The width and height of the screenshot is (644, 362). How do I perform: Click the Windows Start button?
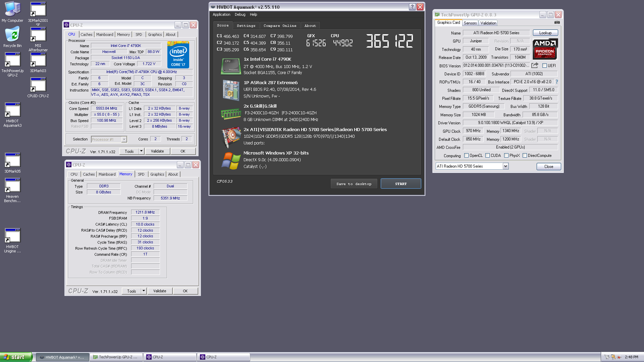click(16, 357)
